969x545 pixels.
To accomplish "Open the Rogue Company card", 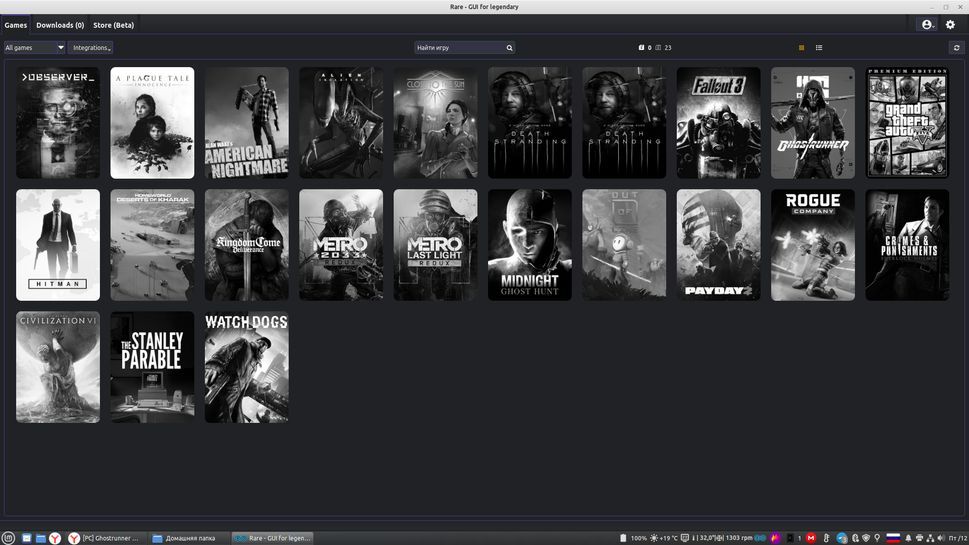I will coord(813,245).
